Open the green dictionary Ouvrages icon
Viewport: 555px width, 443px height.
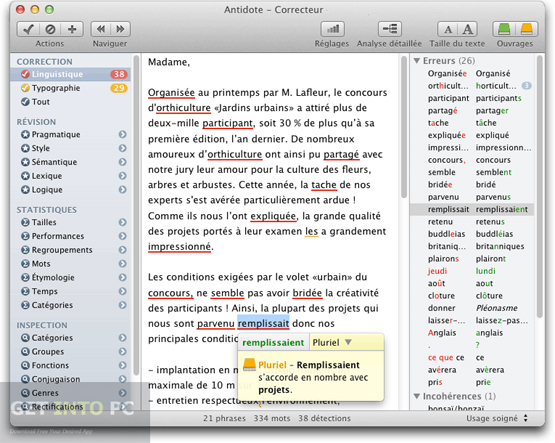504,29
